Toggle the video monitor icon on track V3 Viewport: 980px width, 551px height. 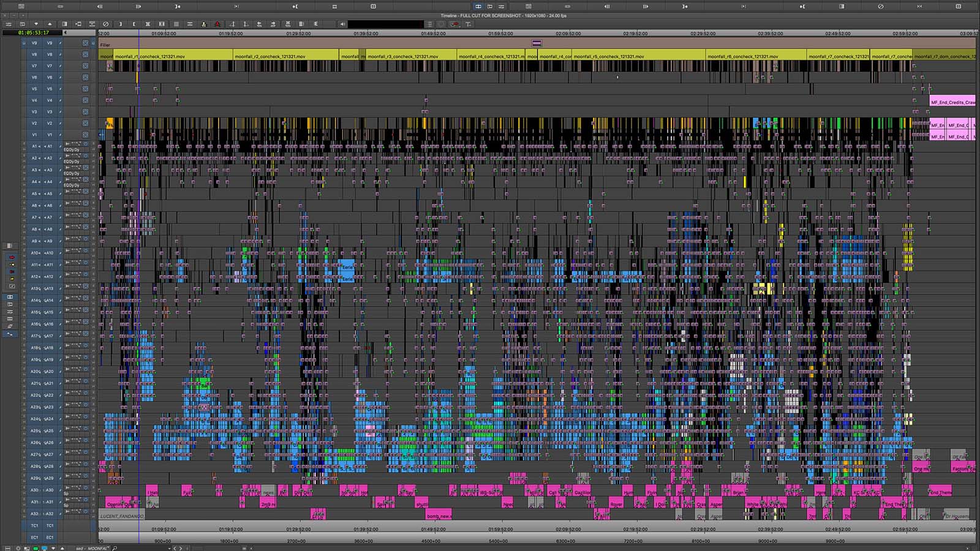tap(85, 112)
